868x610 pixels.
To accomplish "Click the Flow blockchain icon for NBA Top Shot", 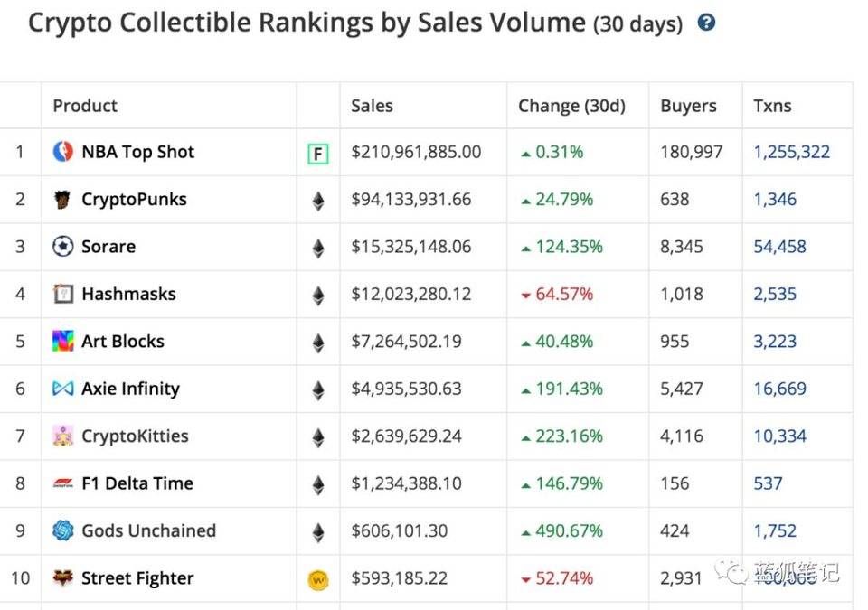I will click(x=317, y=154).
